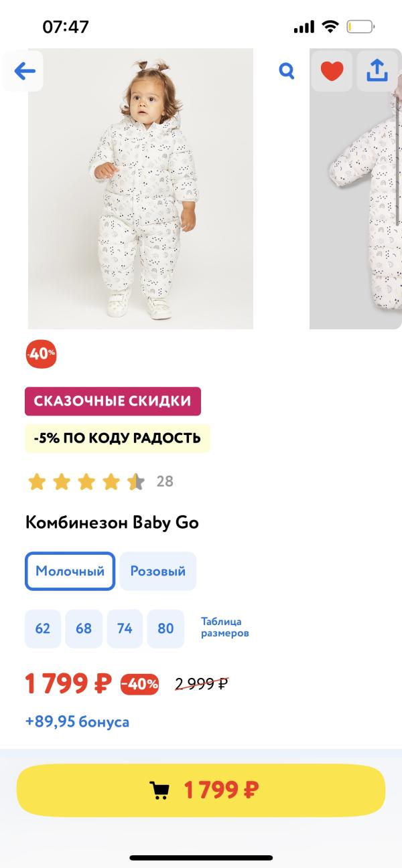
Task: Tap the back arrow icon
Action: (24, 71)
